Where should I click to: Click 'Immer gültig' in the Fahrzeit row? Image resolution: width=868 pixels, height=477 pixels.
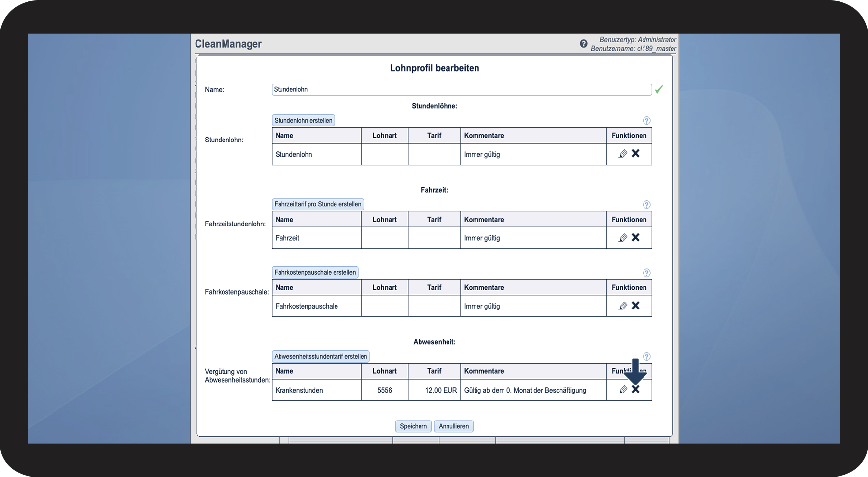click(482, 238)
